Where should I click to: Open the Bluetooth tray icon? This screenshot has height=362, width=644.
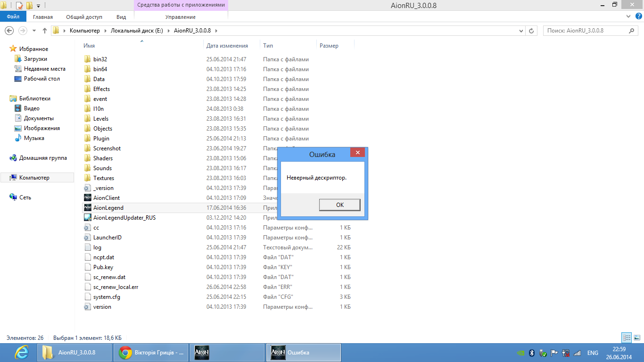click(531, 353)
